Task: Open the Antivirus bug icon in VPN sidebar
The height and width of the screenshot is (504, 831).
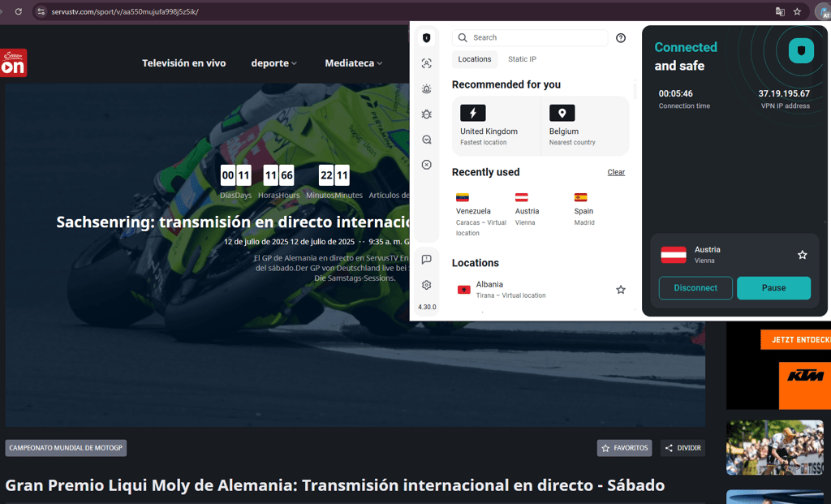Action: [x=427, y=114]
